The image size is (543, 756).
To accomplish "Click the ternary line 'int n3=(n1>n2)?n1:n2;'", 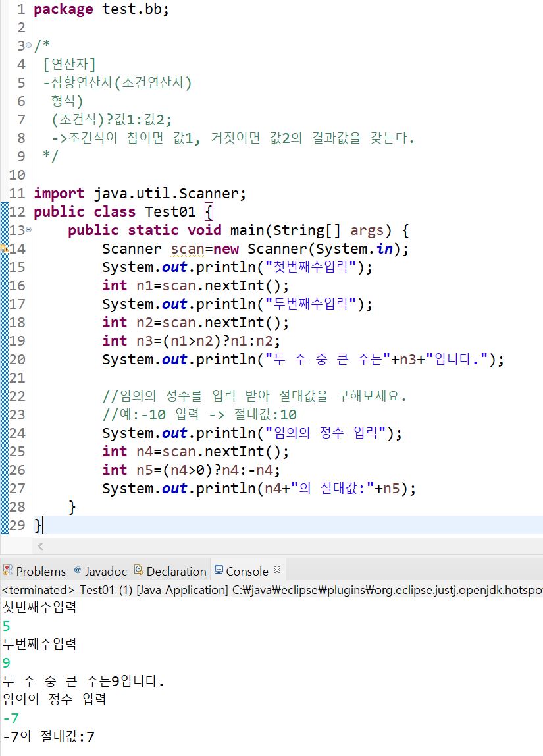I will [191, 341].
